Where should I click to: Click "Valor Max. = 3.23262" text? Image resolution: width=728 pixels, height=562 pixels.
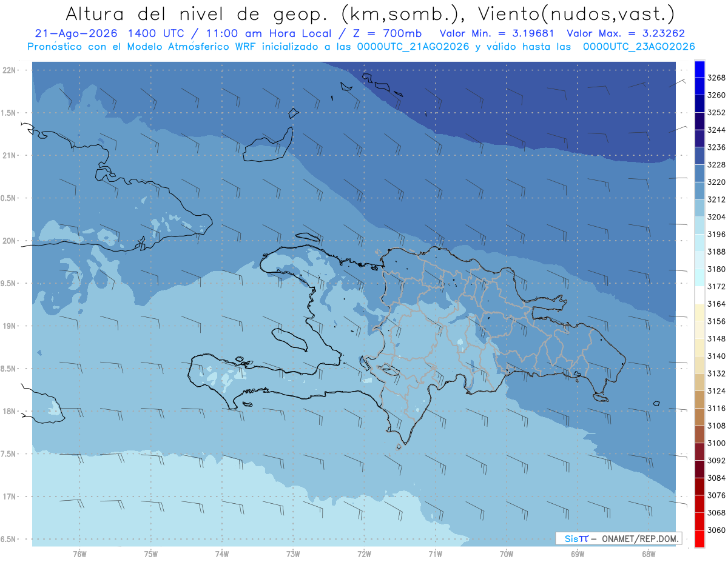click(x=625, y=34)
